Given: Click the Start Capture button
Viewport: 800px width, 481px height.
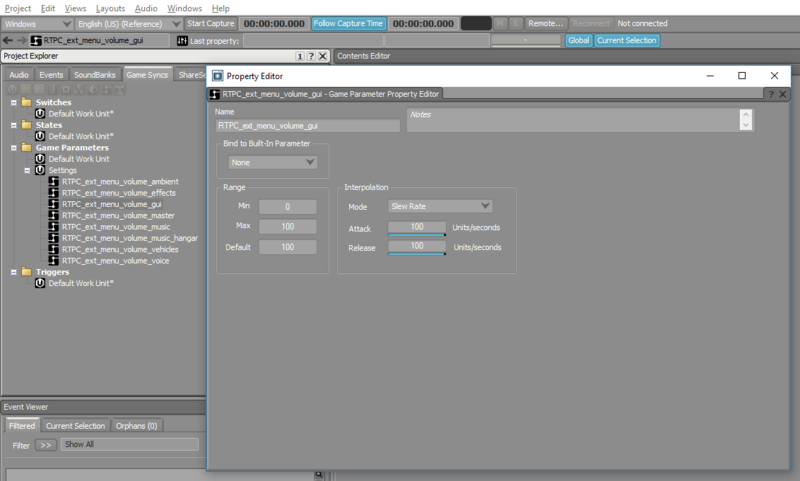Looking at the screenshot, I should pos(210,23).
